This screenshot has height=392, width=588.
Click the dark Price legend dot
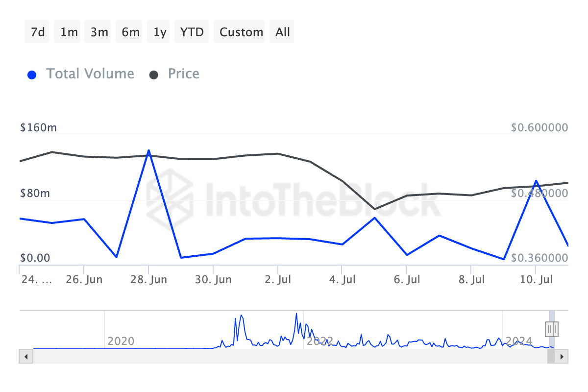(154, 75)
